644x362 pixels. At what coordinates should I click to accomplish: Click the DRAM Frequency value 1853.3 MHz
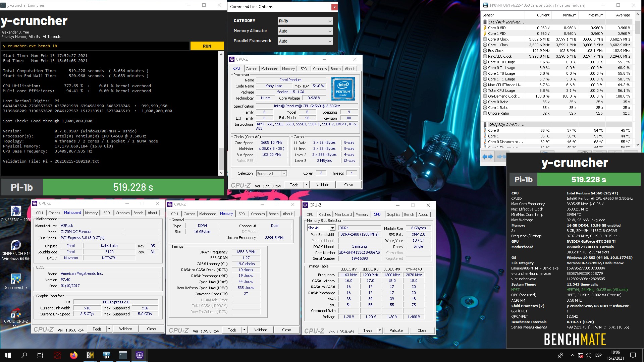(246, 252)
